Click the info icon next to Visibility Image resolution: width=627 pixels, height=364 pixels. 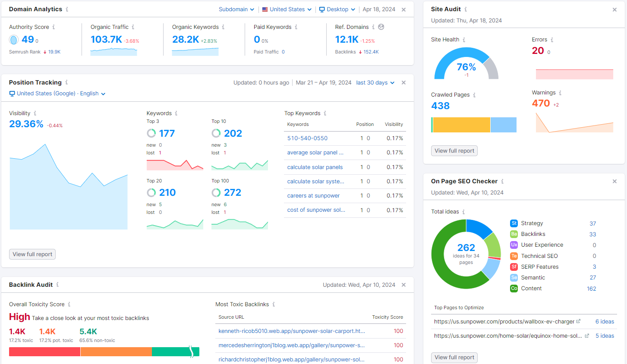point(35,113)
